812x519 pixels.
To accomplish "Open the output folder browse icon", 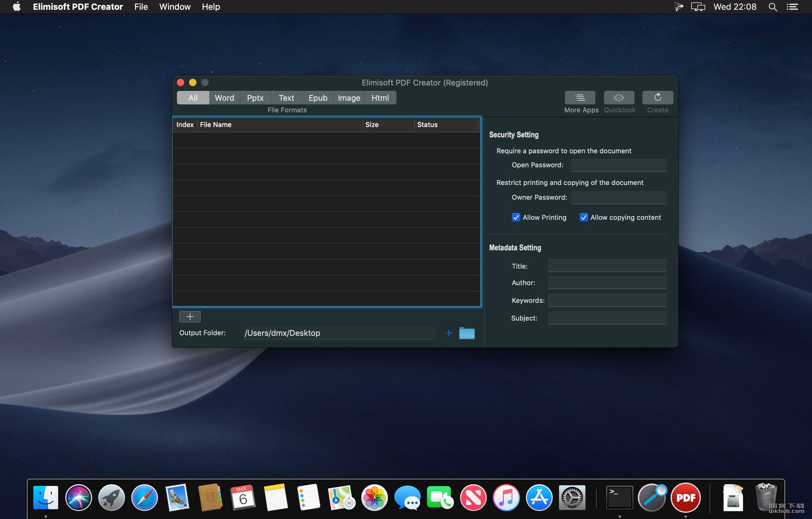I will coord(467,333).
